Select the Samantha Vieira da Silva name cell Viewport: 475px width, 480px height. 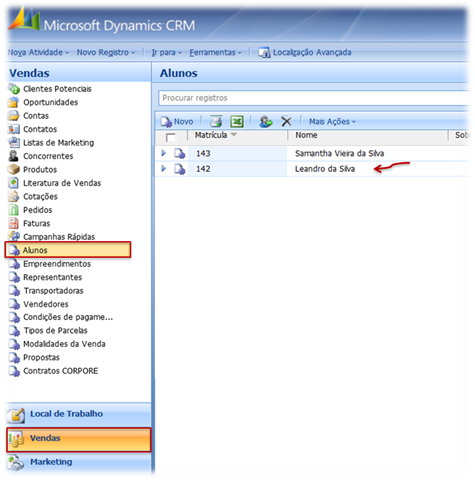339,153
